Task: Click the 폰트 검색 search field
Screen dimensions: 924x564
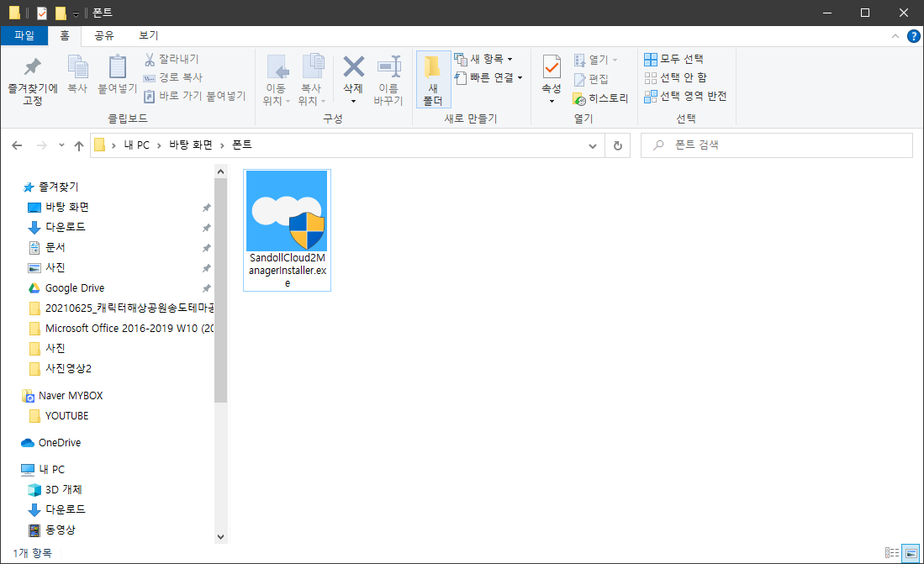Action: (777, 145)
